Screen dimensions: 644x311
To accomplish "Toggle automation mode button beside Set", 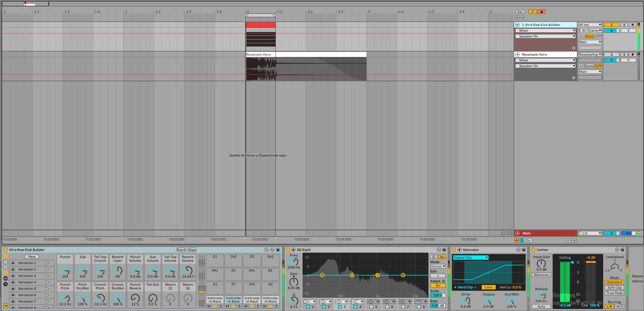I will coord(532,12).
